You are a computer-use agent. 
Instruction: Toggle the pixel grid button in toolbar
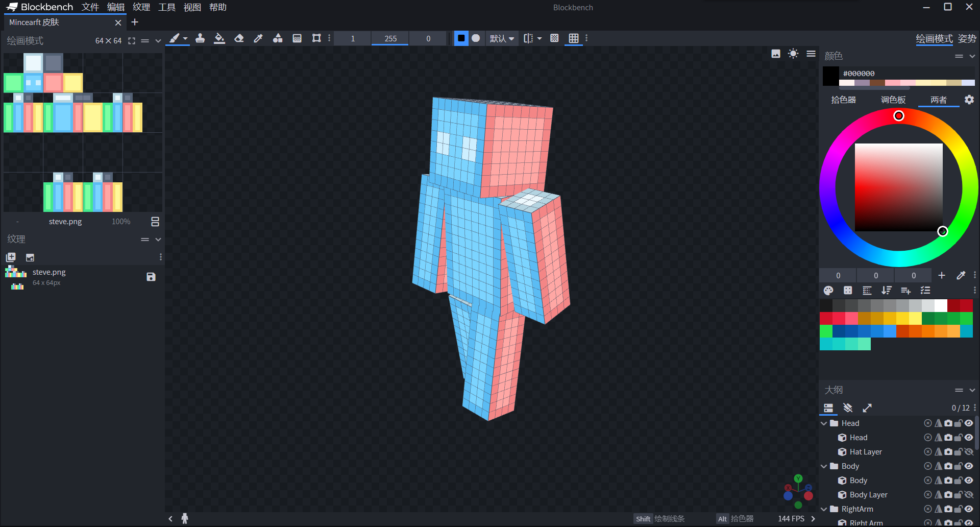pos(574,38)
